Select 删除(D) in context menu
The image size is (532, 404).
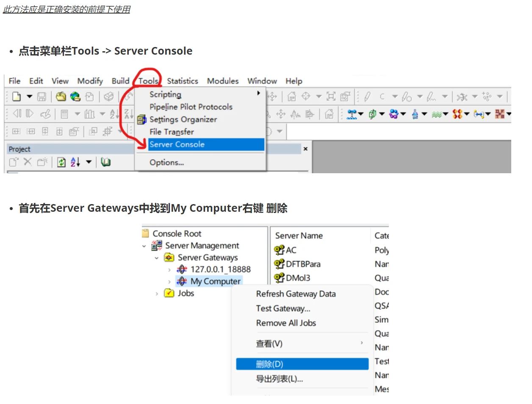point(302,364)
